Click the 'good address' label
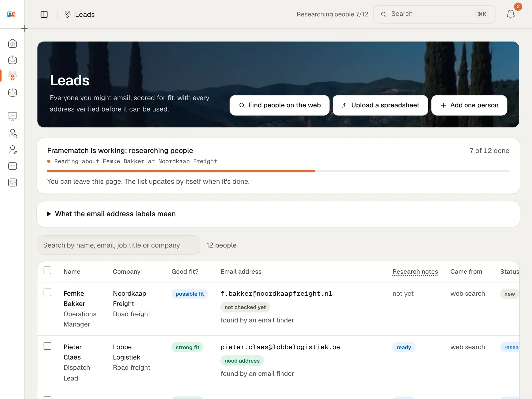The height and width of the screenshot is (399, 532). click(x=242, y=361)
